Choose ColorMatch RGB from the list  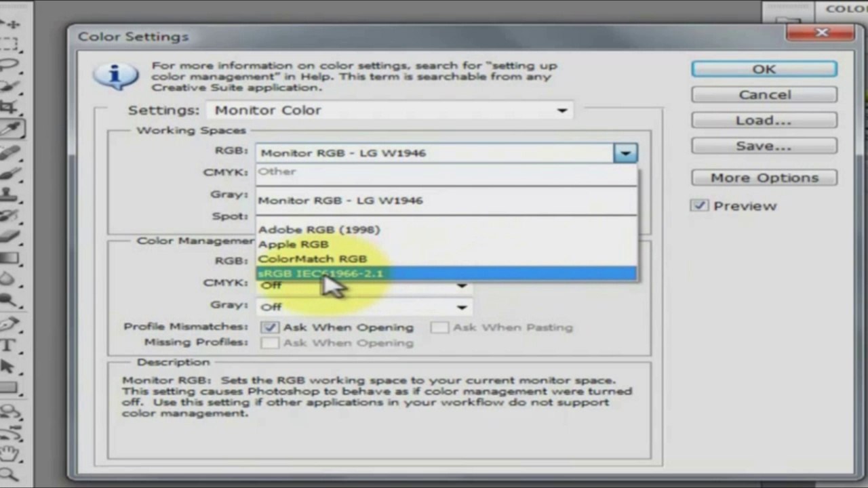pos(446,259)
